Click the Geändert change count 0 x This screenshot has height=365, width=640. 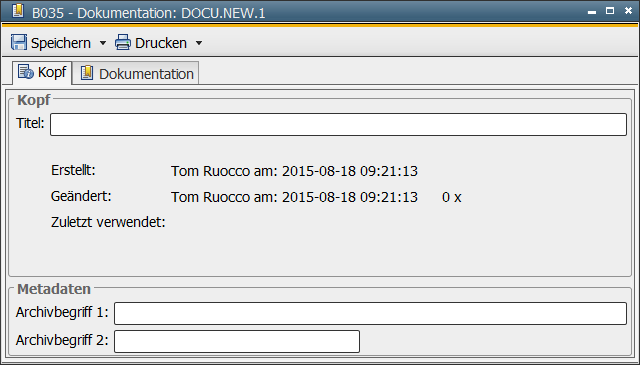point(451,197)
